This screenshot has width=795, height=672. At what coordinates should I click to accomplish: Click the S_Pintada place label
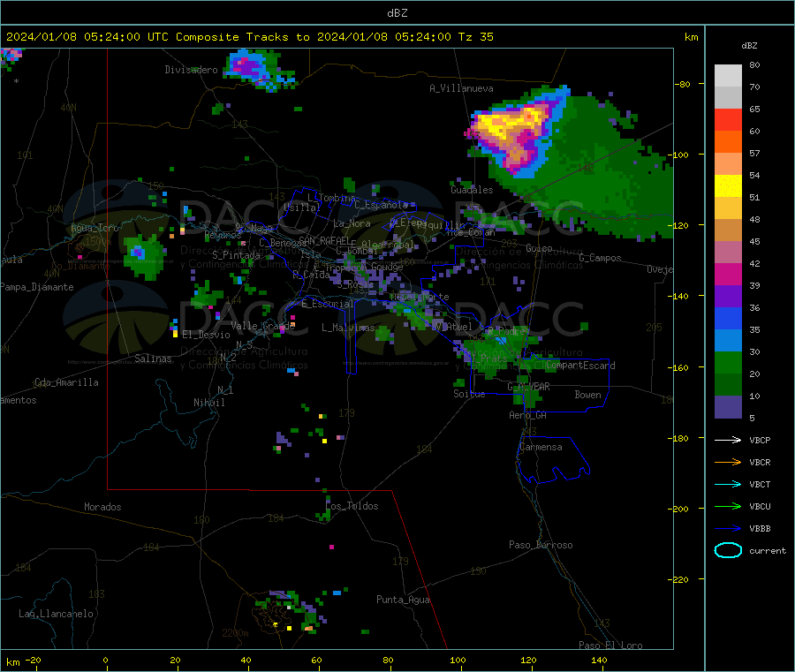[236, 255]
